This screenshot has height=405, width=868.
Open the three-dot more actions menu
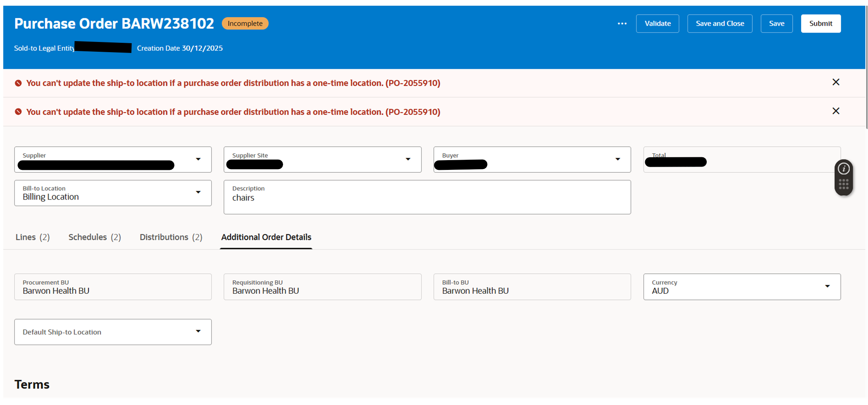pyautogui.click(x=622, y=24)
